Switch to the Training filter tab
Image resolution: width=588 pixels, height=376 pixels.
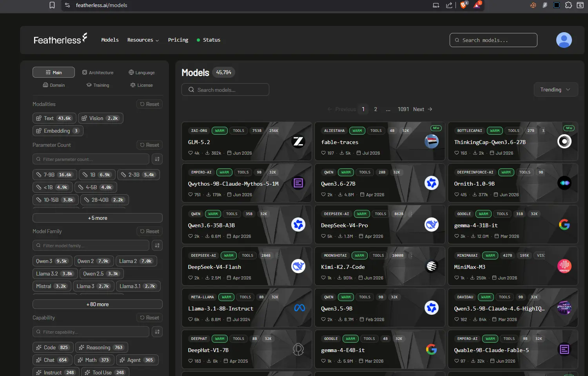click(98, 85)
